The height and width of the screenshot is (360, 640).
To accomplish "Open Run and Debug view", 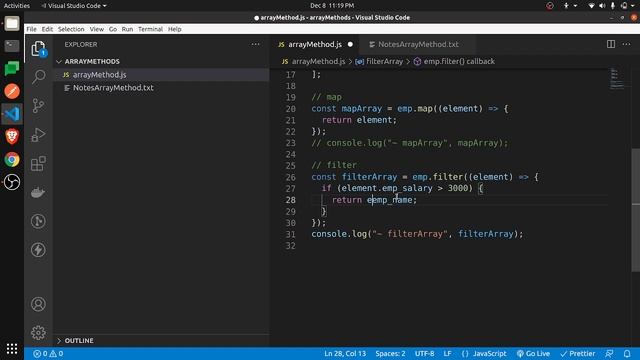I will click(x=38, y=135).
